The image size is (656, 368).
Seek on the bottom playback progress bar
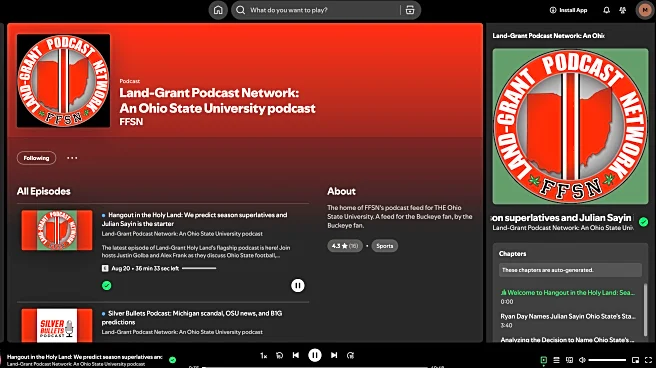tap(315, 367)
